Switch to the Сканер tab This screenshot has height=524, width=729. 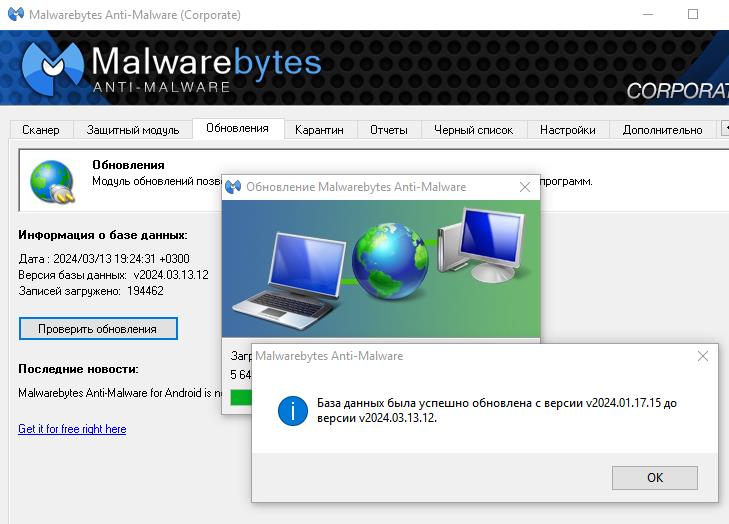click(41, 130)
